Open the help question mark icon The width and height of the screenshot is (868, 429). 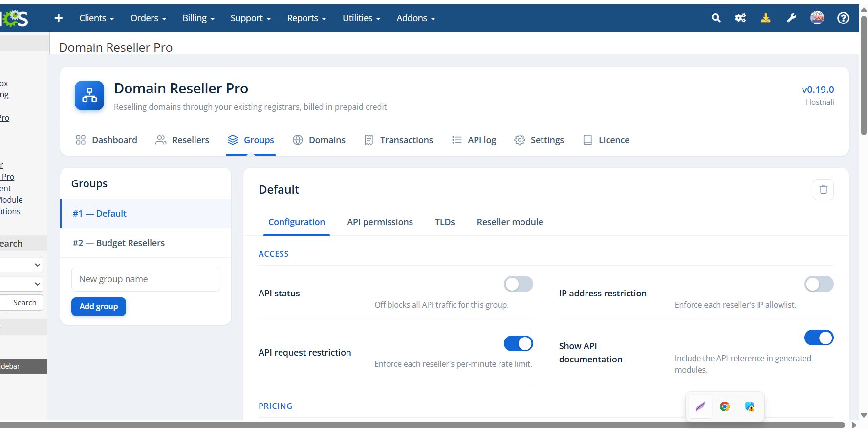coord(843,18)
